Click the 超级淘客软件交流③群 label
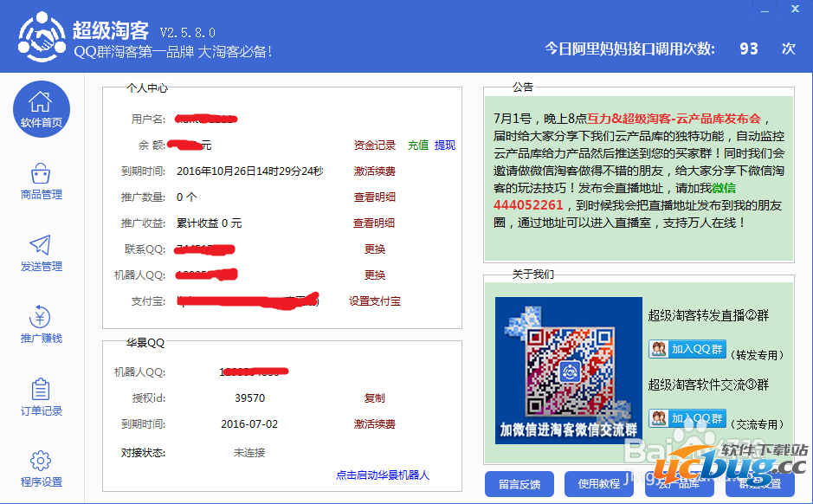The width and height of the screenshot is (813, 504). (708, 384)
